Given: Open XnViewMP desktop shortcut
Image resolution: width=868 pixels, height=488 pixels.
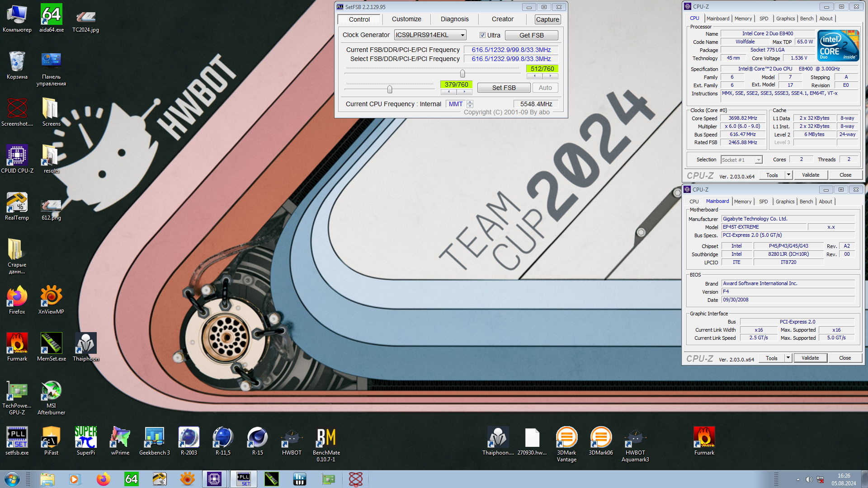Looking at the screenshot, I should tap(51, 300).
